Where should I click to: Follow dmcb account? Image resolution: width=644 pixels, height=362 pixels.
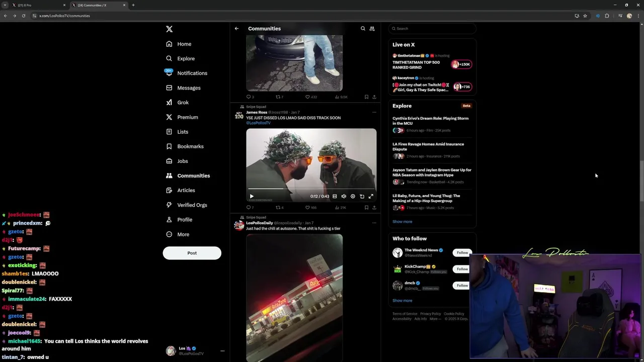pyautogui.click(x=461, y=286)
